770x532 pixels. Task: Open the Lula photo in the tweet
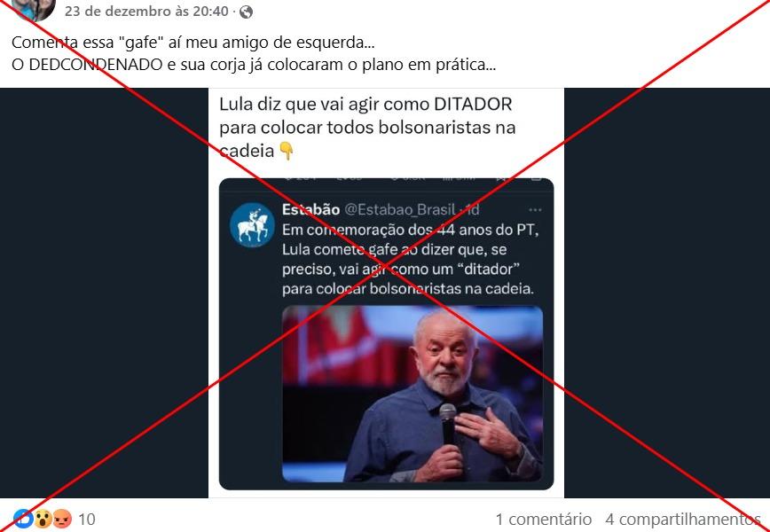pyautogui.click(x=412, y=394)
